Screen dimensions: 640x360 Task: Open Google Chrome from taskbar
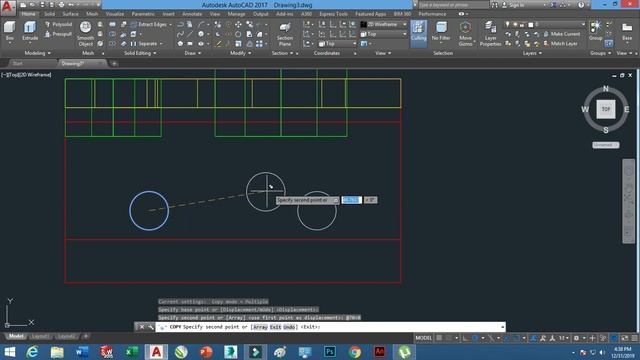click(x=355, y=352)
